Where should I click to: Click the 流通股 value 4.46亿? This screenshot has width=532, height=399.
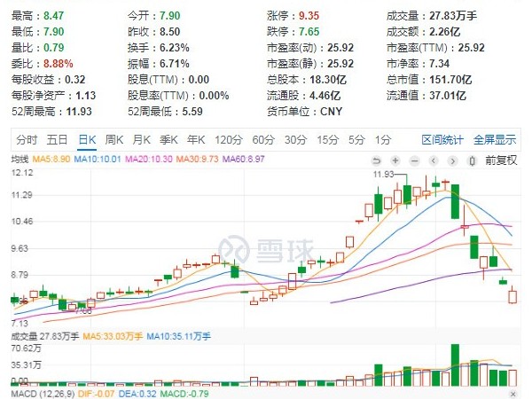(325, 96)
